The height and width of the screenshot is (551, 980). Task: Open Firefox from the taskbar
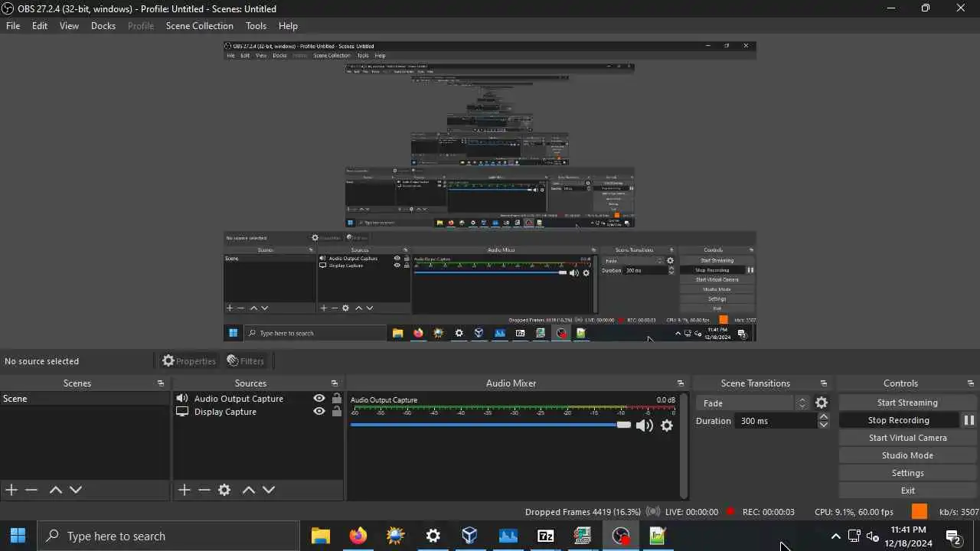coord(358,536)
